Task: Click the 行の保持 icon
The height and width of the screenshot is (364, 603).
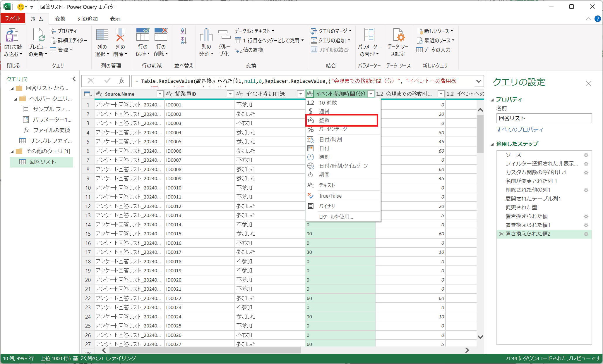Action: (x=143, y=35)
